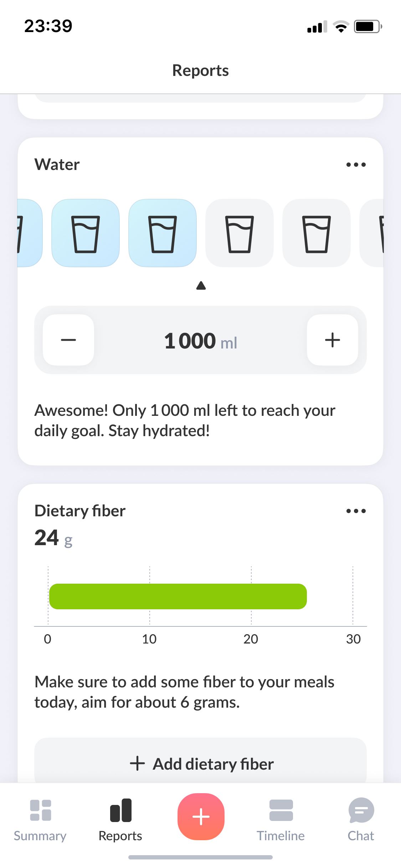This screenshot has height=868, width=401.
Task: Tap the second filled blue water glass
Action: pos(163,233)
